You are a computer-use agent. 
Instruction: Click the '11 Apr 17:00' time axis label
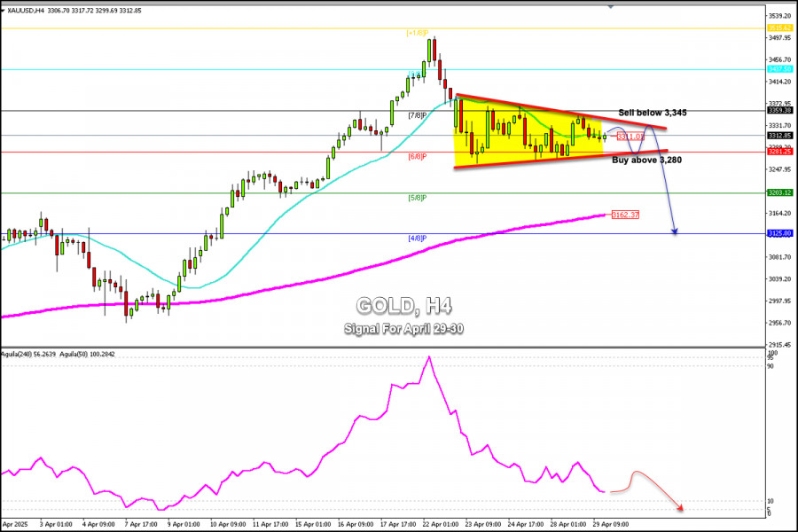270,524
